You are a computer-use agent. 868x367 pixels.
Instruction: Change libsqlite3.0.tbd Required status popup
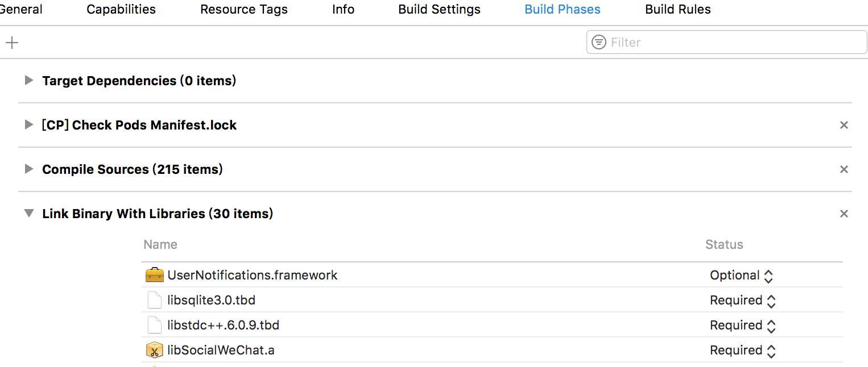tap(743, 301)
